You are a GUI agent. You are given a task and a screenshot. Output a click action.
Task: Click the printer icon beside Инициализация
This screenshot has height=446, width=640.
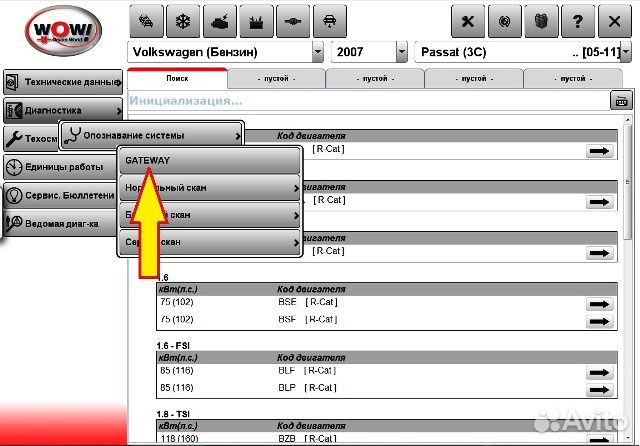click(621, 100)
